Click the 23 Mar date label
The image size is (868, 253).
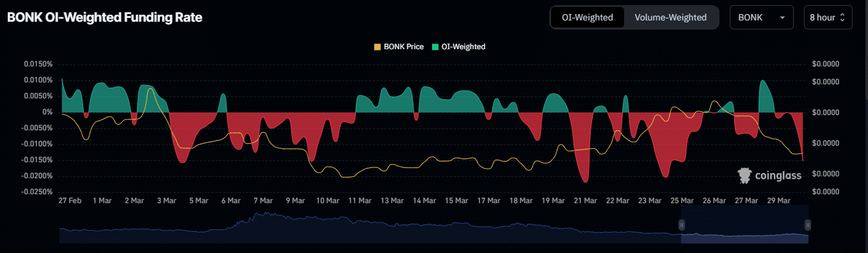coord(650,201)
